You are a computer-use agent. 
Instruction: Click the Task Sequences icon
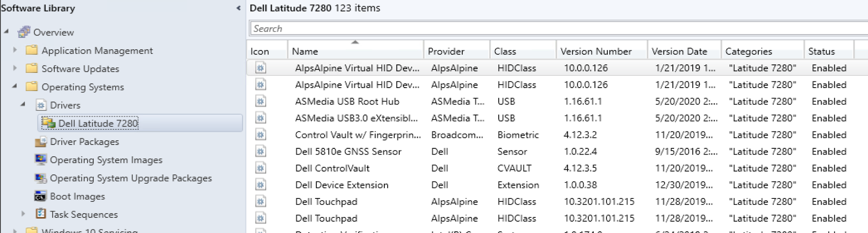41,214
